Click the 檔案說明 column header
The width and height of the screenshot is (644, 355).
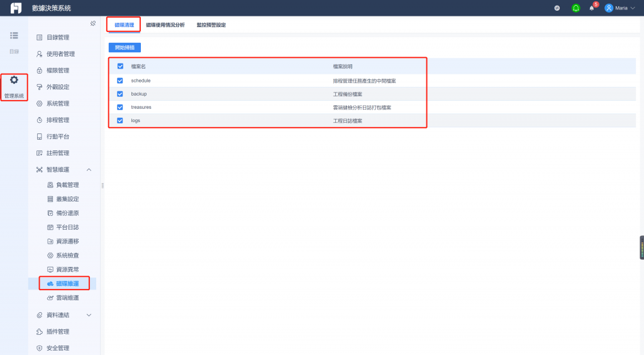point(343,67)
